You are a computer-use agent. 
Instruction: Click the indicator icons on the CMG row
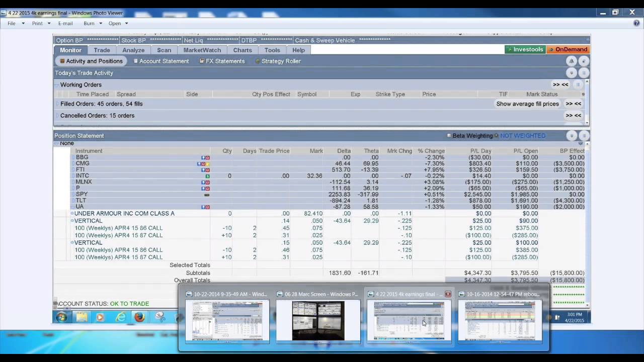click(203, 164)
